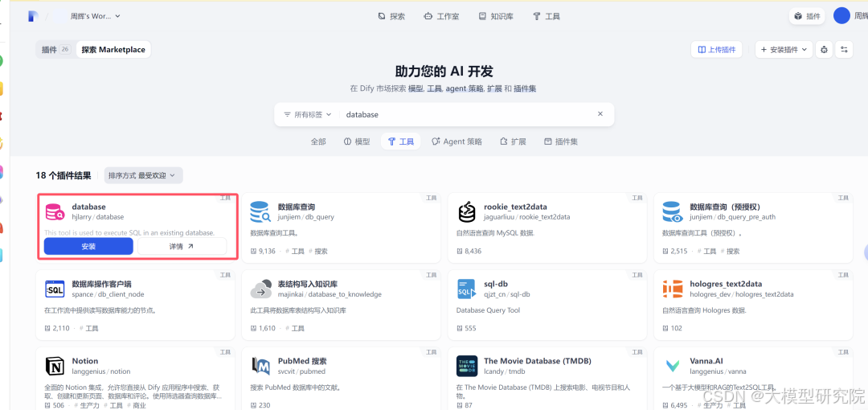Open the 工作室 Studio menu
The image size is (868, 410).
(x=441, y=17)
